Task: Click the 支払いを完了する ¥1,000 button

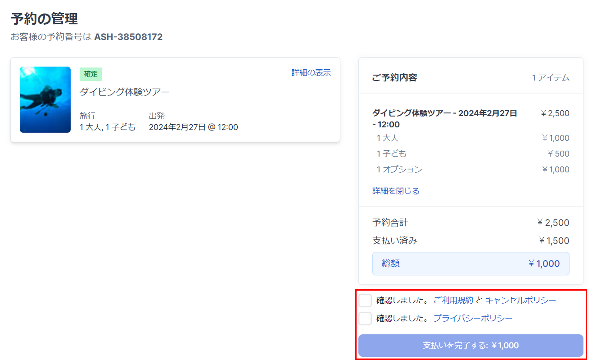Action: click(x=471, y=345)
